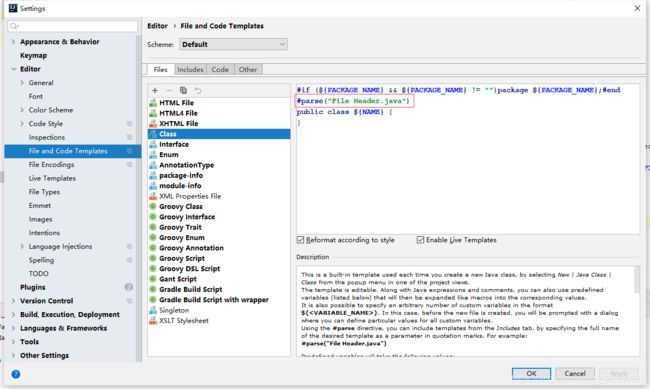Select the Singleton template icon
The width and height of the screenshot is (650, 389).
tap(153, 310)
